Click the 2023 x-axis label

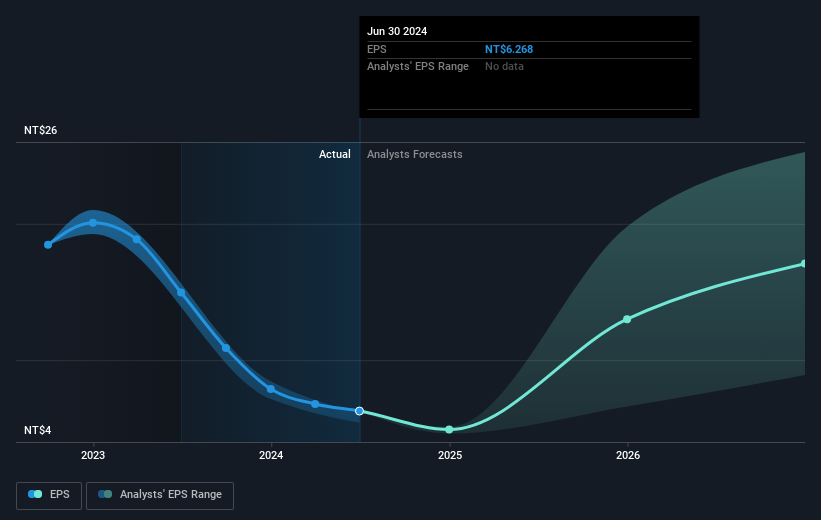click(x=93, y=455)
